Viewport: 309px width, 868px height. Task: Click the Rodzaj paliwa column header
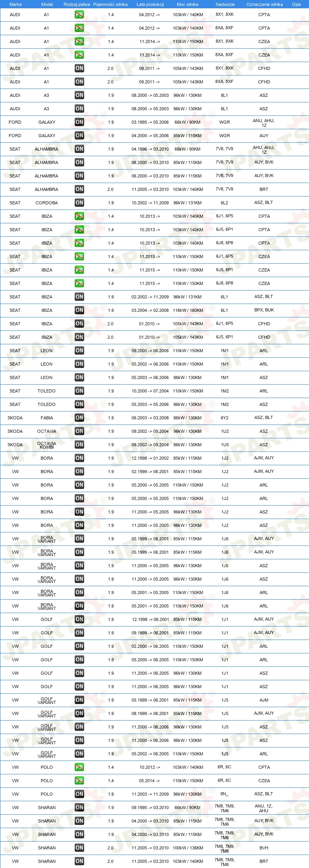point(77,4)
